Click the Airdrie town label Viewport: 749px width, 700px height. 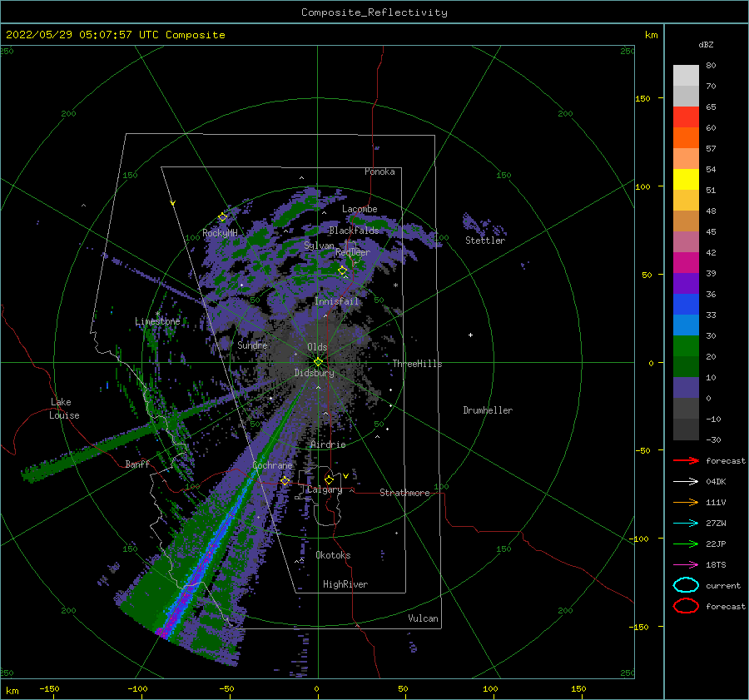click(x=328, y=444)
